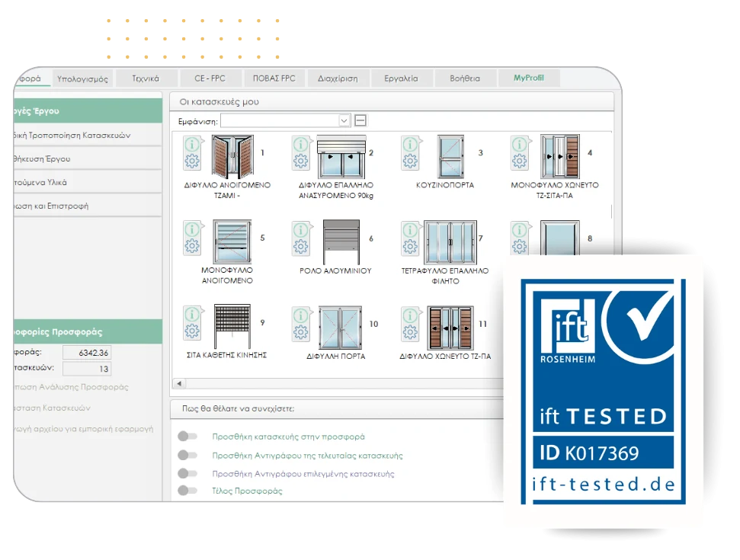The height and width of the screenshot is (560, 740).
Task: Click Προσθήκη κατασκευής στην προσφορά link
Action: 288,437
